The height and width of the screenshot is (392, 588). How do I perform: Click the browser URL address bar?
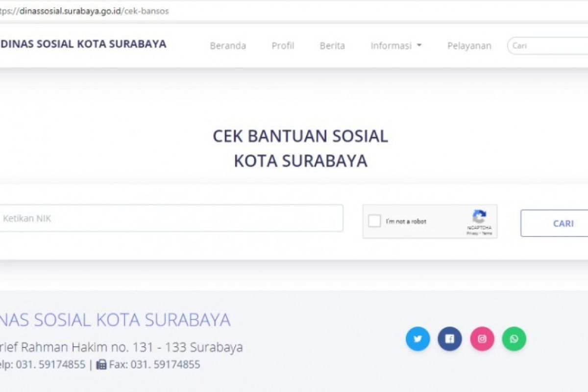tap(294, 11)
